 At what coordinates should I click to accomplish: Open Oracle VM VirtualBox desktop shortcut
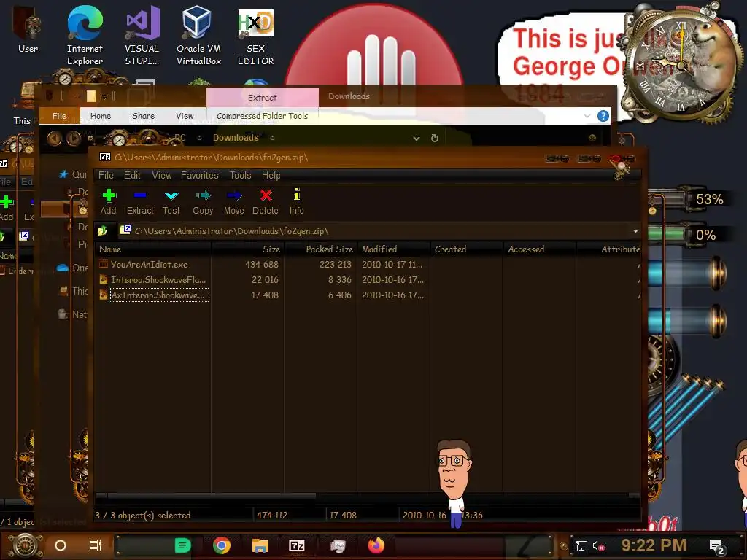click(x=198, y=36)
